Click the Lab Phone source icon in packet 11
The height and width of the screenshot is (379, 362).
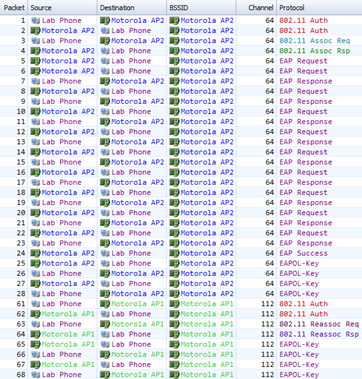coord(35,122)
